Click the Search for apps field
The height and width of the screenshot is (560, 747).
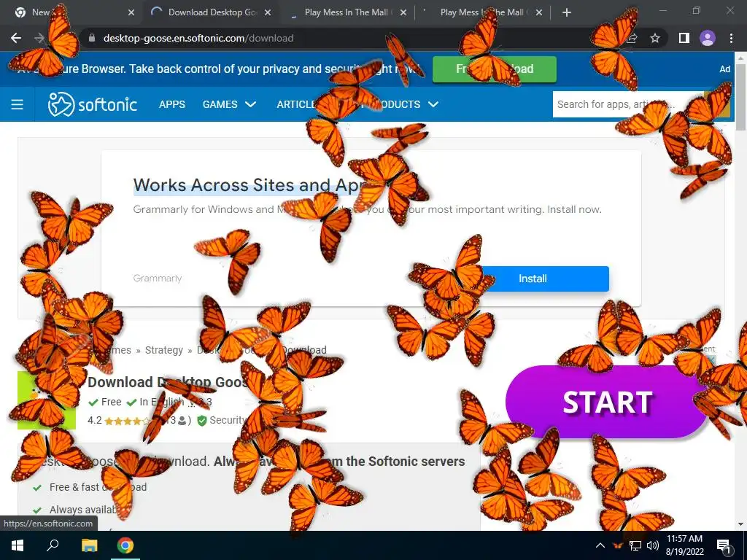pos(628,104)
